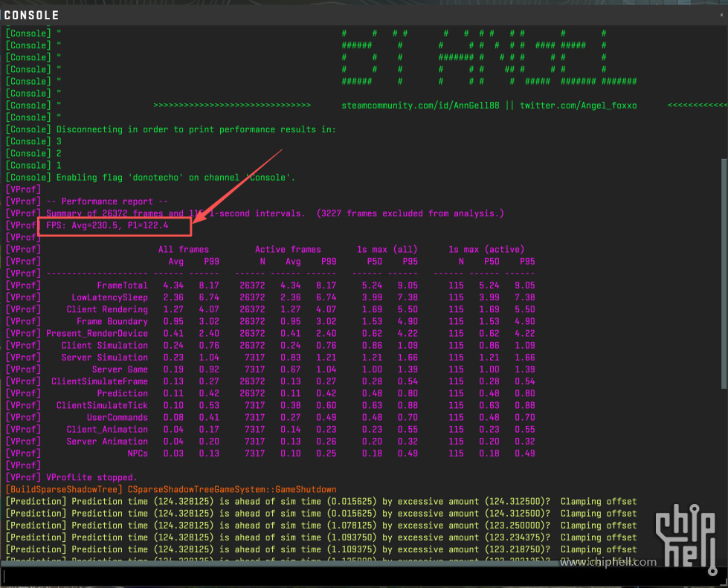Click the '1s max (active)' column header

coord(486,250)
